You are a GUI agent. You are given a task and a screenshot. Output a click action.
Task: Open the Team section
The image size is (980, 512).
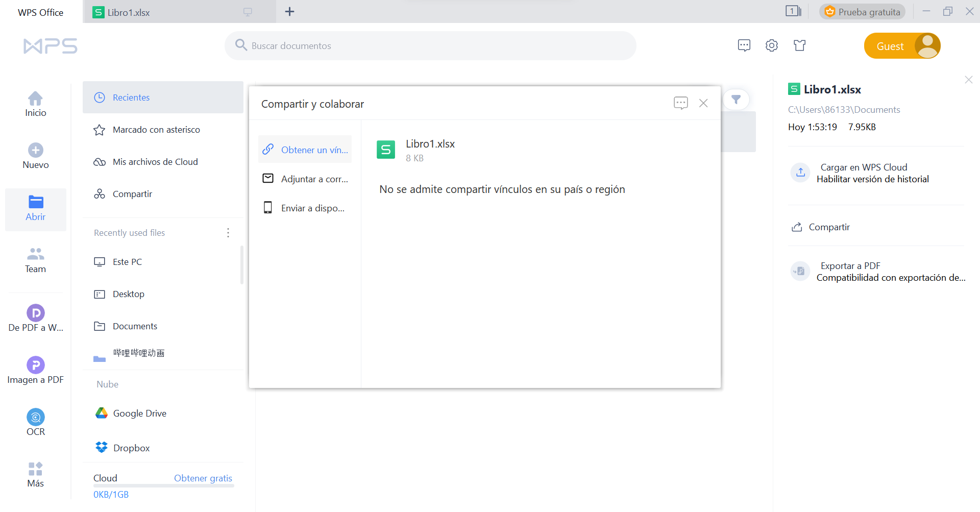tap(35, 260)
